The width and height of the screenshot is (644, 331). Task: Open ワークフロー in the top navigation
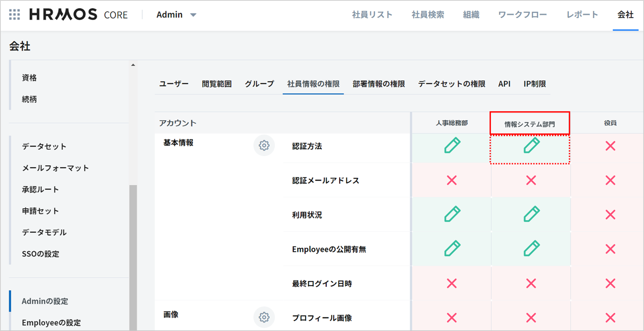[x=522, y=15]
